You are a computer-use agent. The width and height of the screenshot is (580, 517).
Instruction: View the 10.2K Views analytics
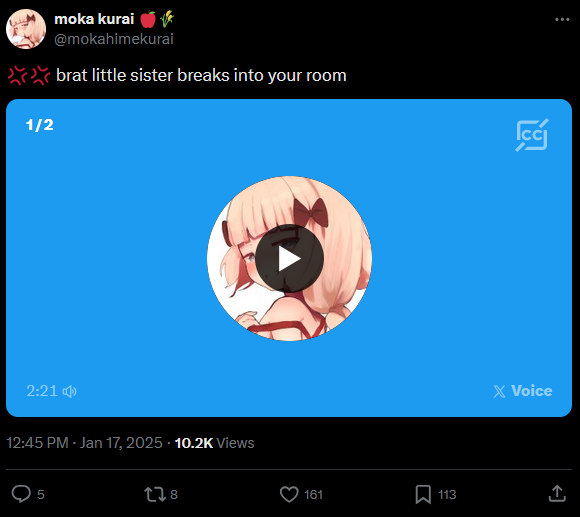[215, 443]
